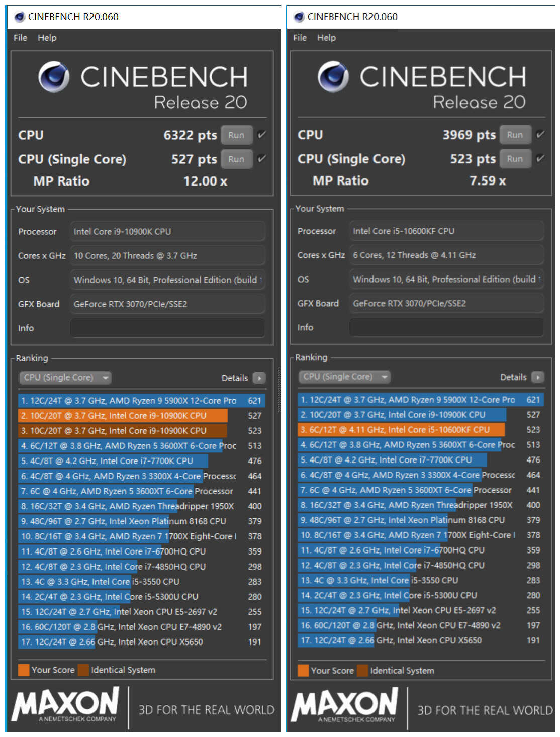Toggle CPU test checkbox beside 6322 pts

[x=262, y=135]
